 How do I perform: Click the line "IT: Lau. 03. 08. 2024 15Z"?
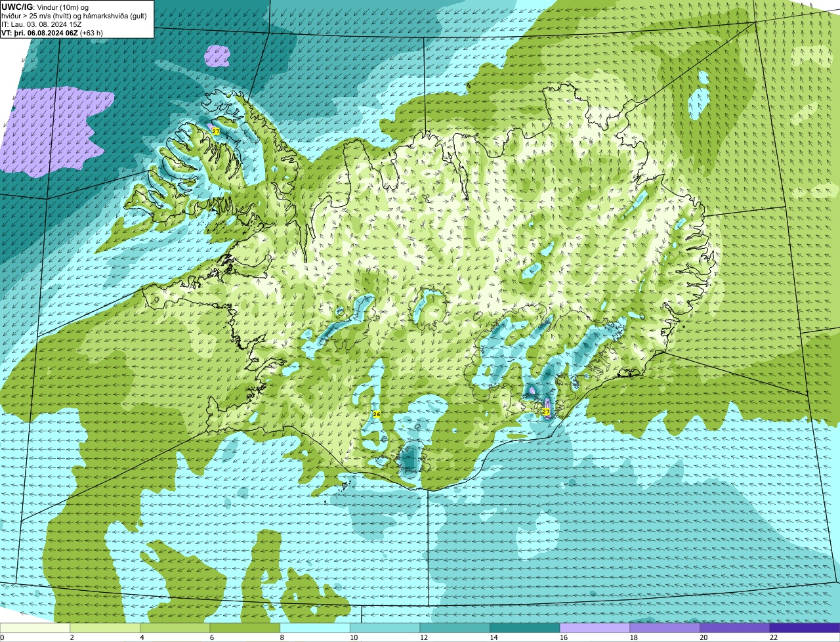click(41, 24)
